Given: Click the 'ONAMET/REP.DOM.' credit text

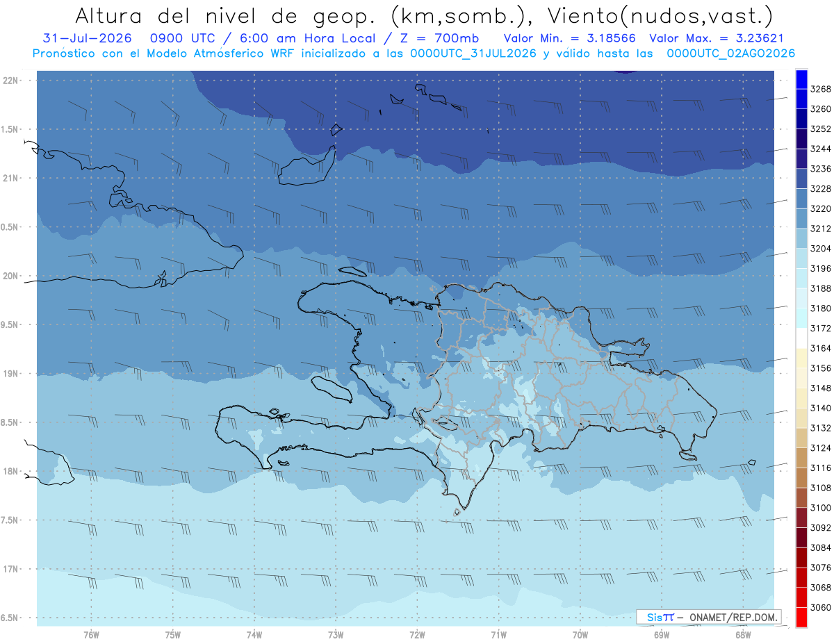Looking at the screenshot, I should click(732, 617).
